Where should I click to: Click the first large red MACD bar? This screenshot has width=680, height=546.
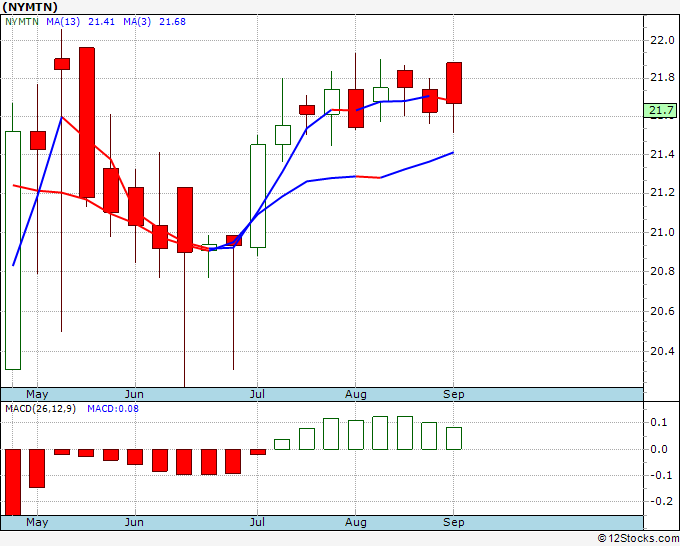point(13,482)
